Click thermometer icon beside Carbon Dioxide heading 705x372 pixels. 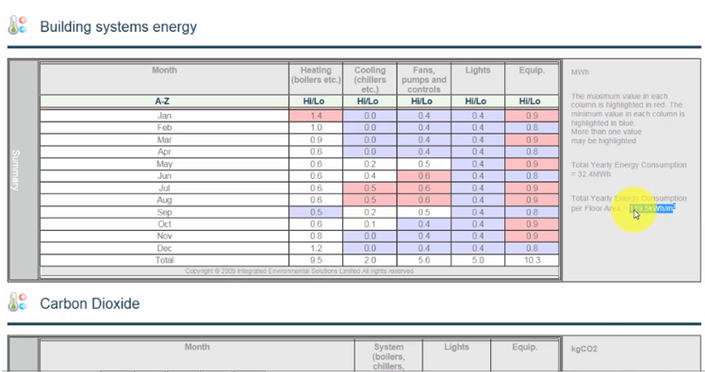[x=17, y=302]
